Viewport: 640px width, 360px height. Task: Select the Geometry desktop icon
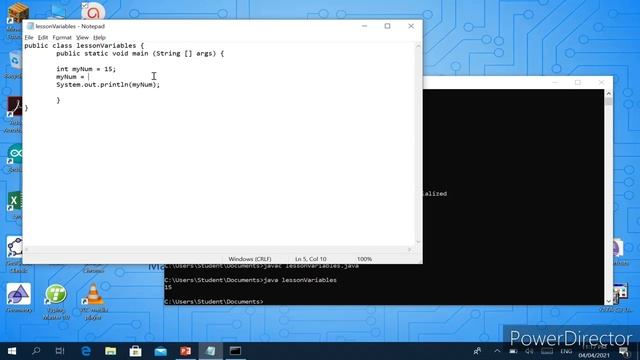click(18, 298)
